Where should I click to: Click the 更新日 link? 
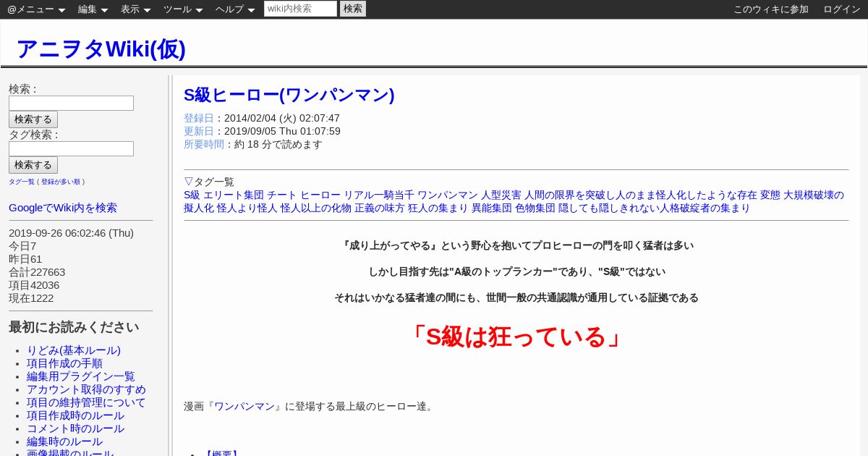click(199, 131)
